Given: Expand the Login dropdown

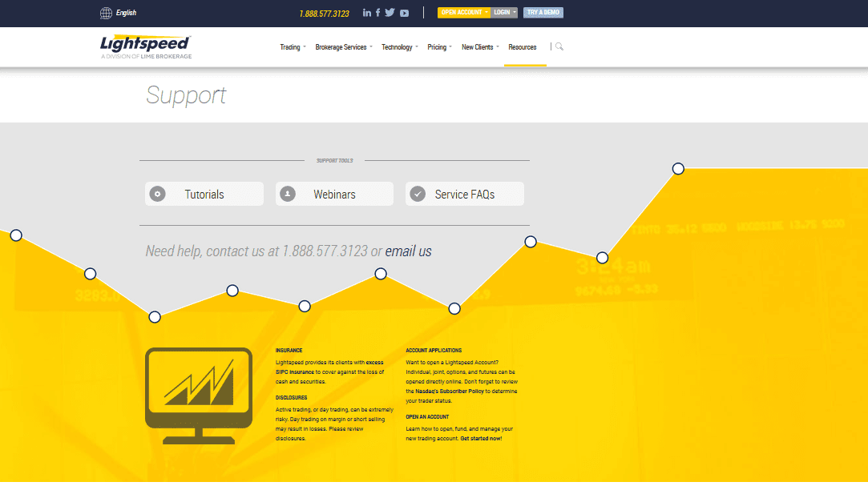Looking at the screenshot, I should click(504, 13).
